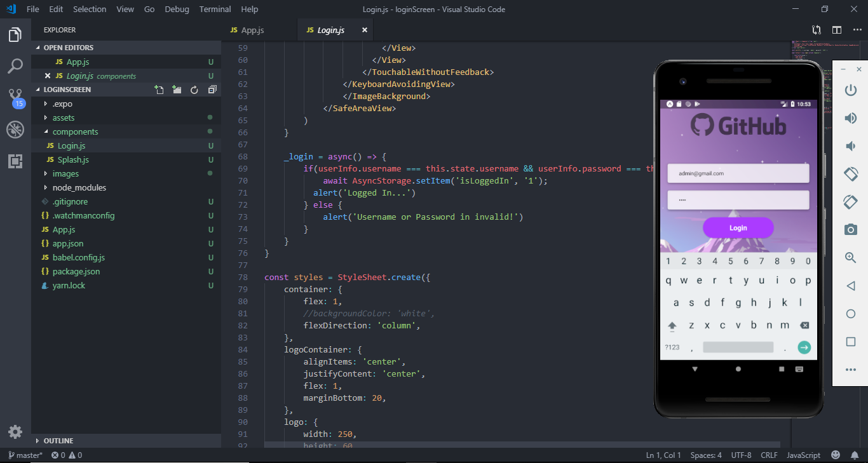Click CRLF end of line setting
Viewport: 868px width, 463px height.
tap(769, 455)
